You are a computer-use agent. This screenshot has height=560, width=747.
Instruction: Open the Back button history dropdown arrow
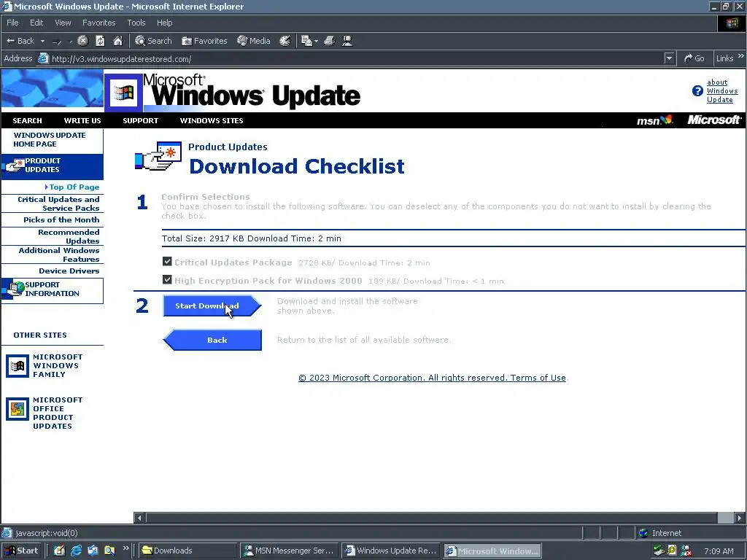[x=42, y=42]
